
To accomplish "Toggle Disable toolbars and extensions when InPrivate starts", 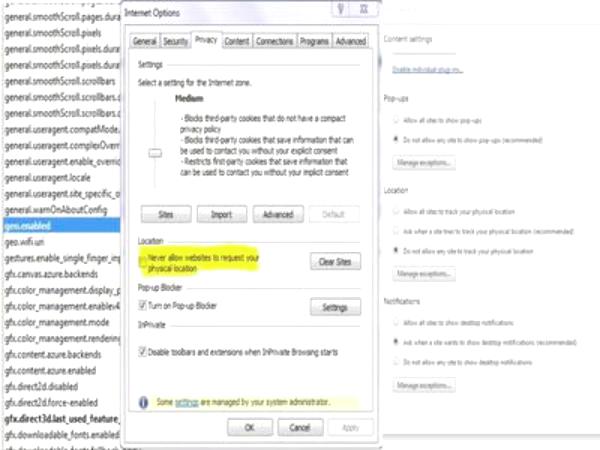I will click(142, 352).
